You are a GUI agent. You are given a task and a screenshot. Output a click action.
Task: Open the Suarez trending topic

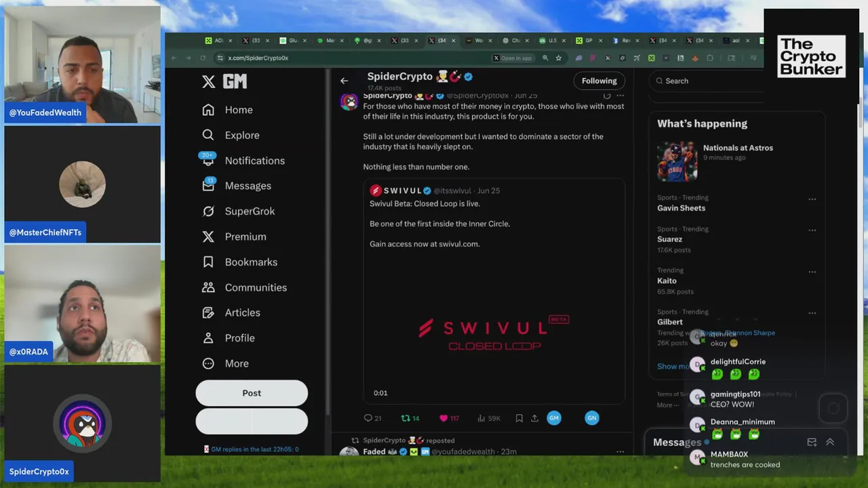[669, 239]
